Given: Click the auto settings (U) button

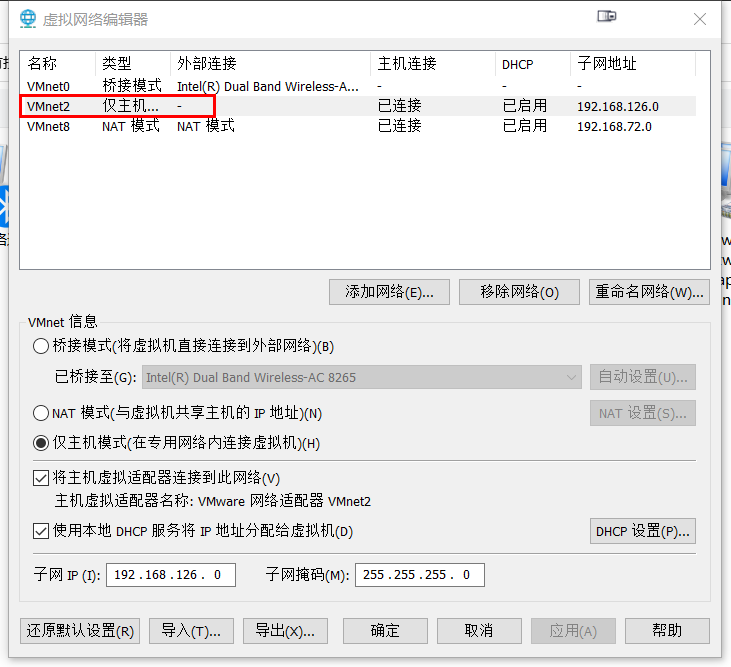Looking at the screenshot, I should 643,377.
